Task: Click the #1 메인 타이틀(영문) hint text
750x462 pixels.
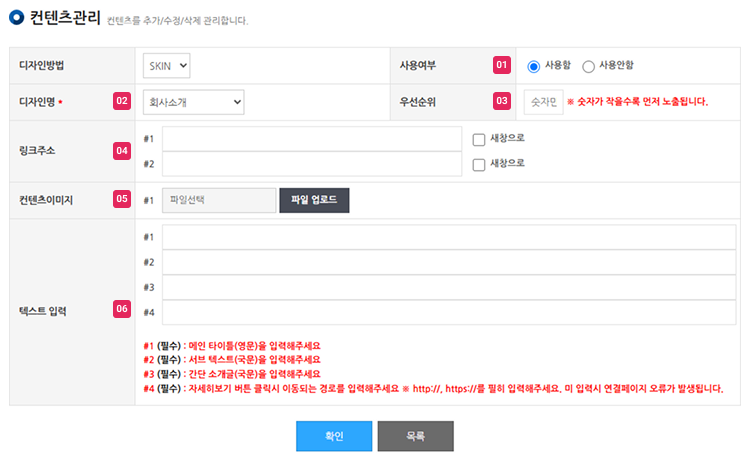Action: [232, 345]
